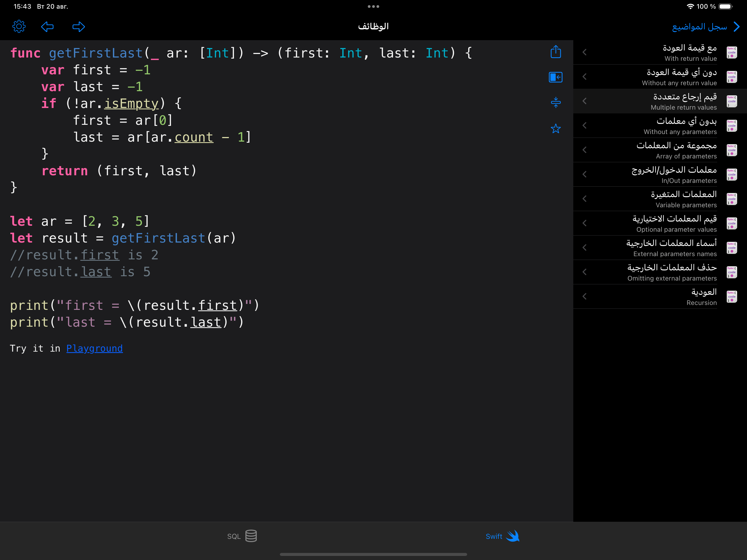The image size is (747, 560).
Task: Select 'External parameters names' topic
Action: pyautogui.click(x=660, y=247)
